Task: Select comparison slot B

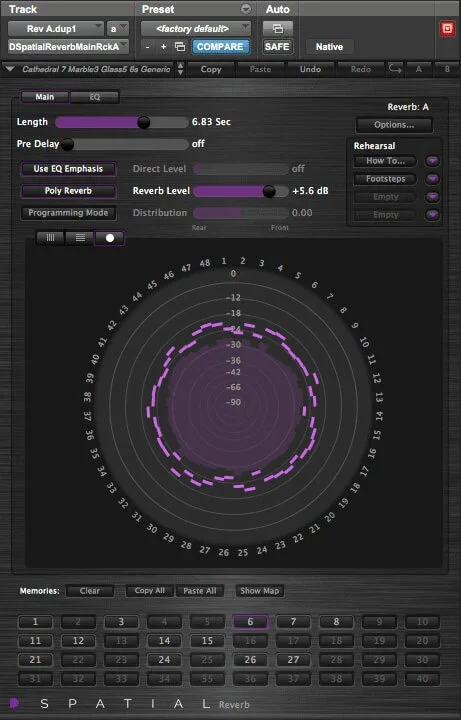Action: [x=446, y=69]
